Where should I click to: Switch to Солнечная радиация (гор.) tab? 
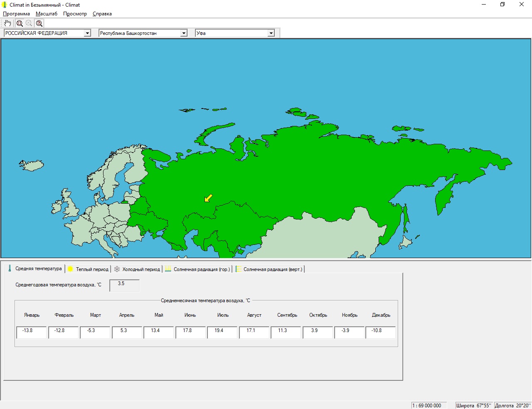click(201, 269)
